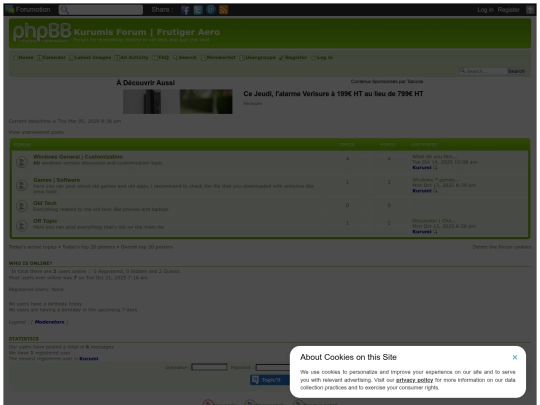Click the Password input field

click(x=273, y=367)
